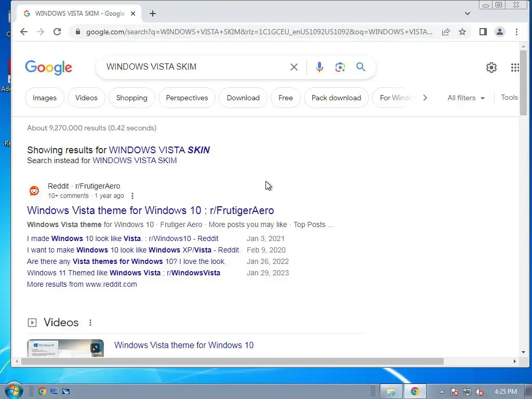Open 'I want to make Windows 10 look like' link
This screenshot has width=532, height=399.
tap(133, 250)
